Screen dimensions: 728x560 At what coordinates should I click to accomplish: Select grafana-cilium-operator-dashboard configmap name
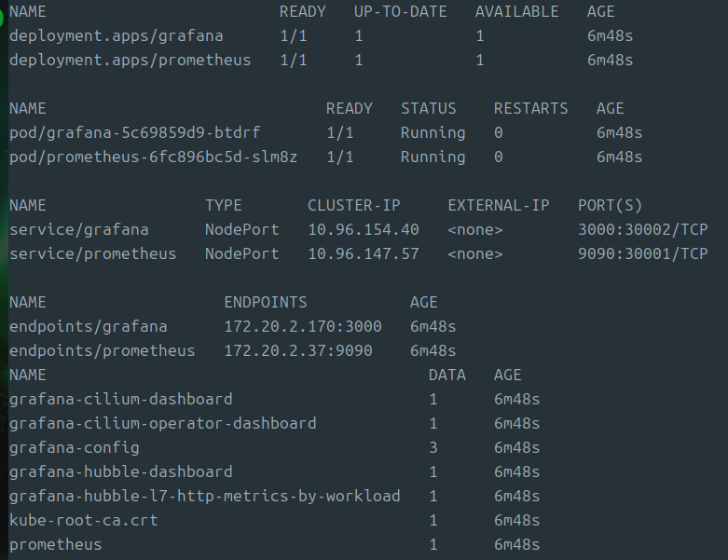pos(162,424)
